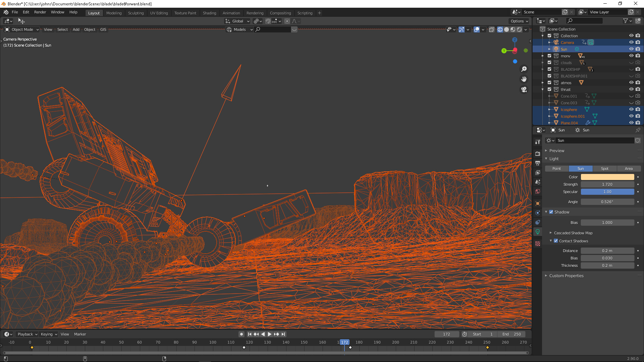Switch to the Sculpting workspace tab
644x362 pixels.
coord(136,13)
